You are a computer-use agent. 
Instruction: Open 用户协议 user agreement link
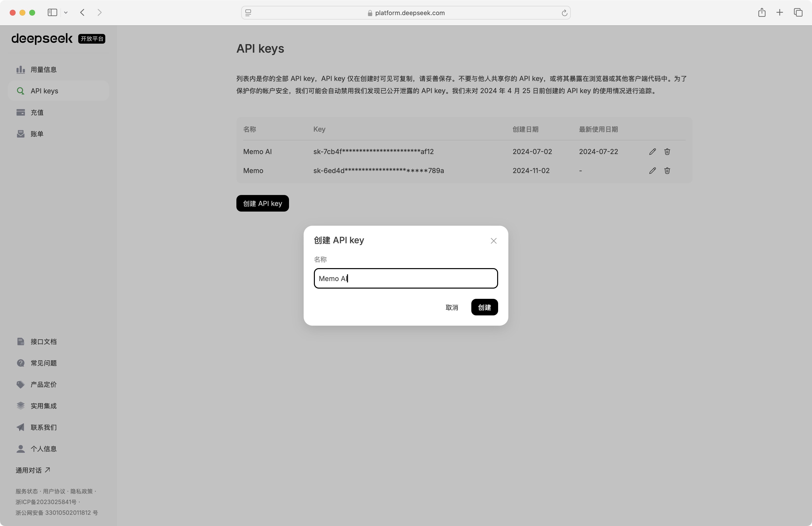(x=54, y=492)
